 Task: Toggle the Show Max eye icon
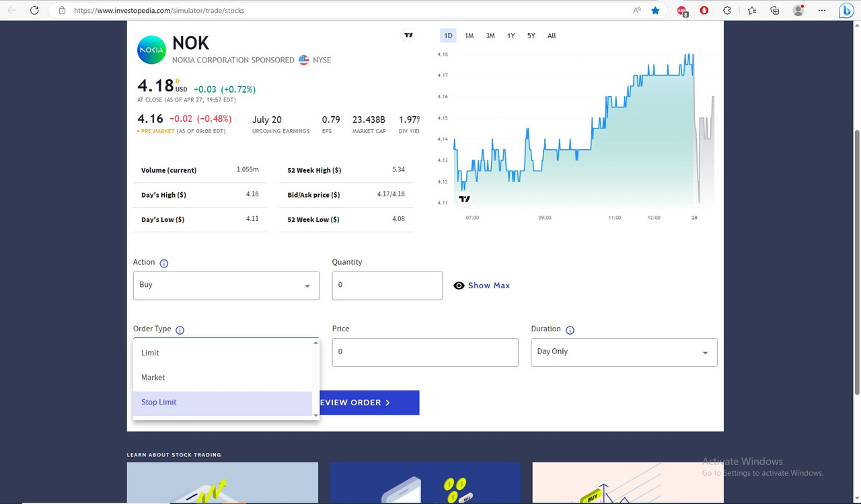coord(459,286)
